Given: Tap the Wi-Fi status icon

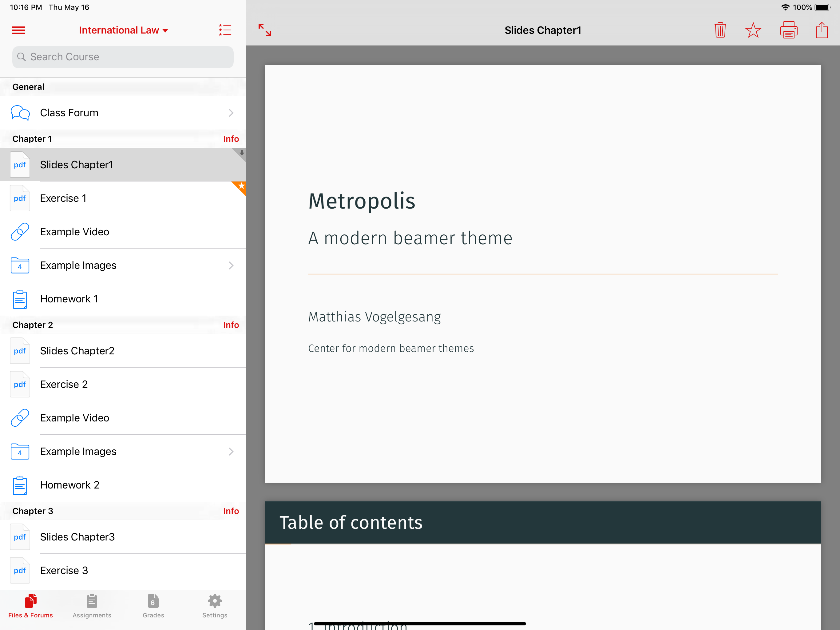Looking at the screenshot, I should pos(785,7).
